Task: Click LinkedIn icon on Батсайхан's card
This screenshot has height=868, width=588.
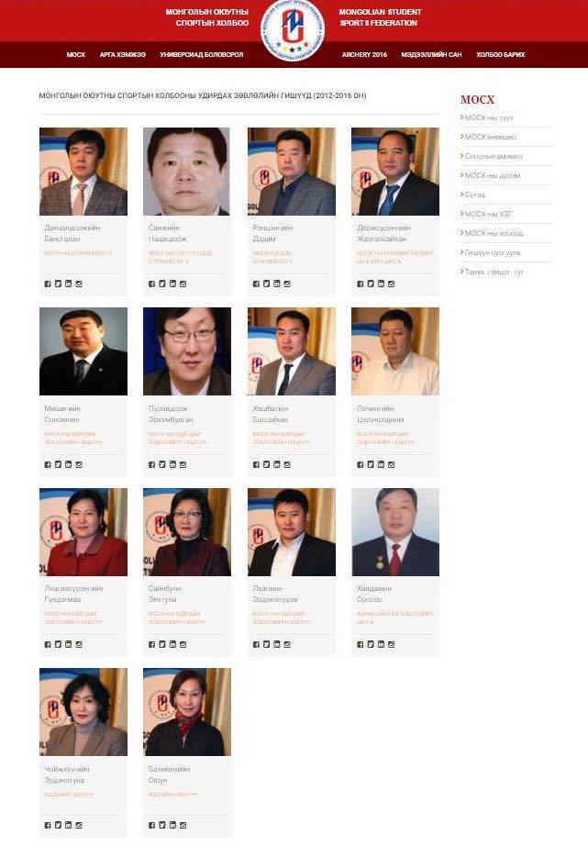Action: pos(277,464)
